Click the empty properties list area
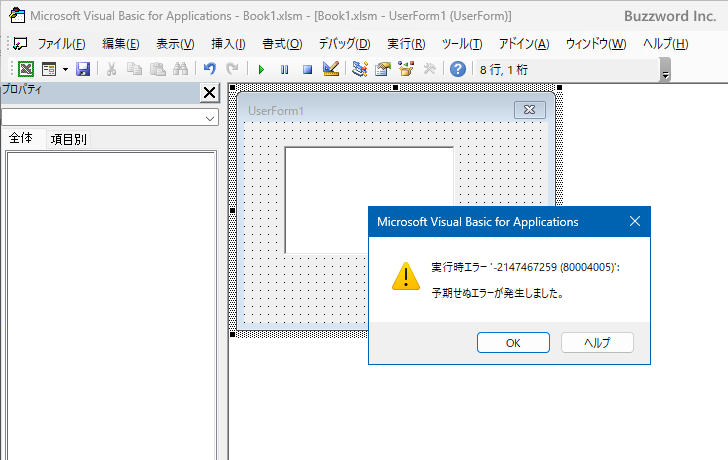728x460 pixels. click(x=111, y=305)
